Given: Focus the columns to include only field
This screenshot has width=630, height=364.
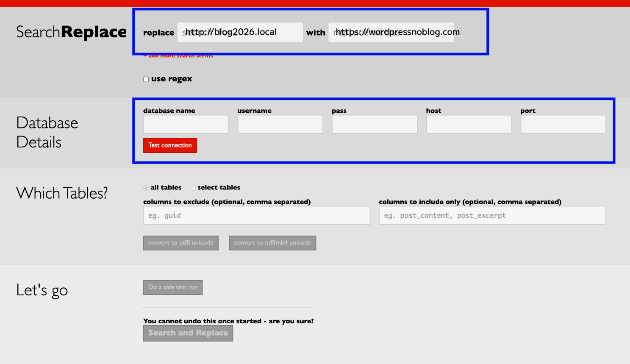Looking at the screenshot, I should click(x=492, y=216).
